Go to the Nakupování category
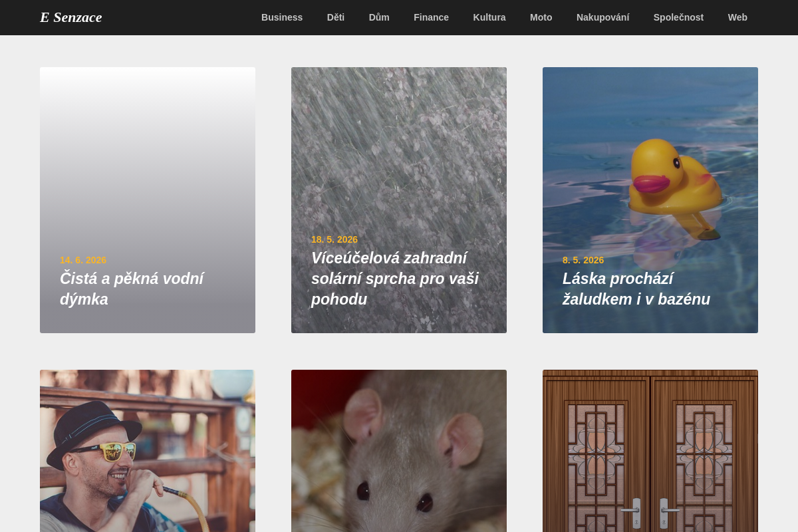The width and height of the screenshot is (798, 532). point(602,17)
